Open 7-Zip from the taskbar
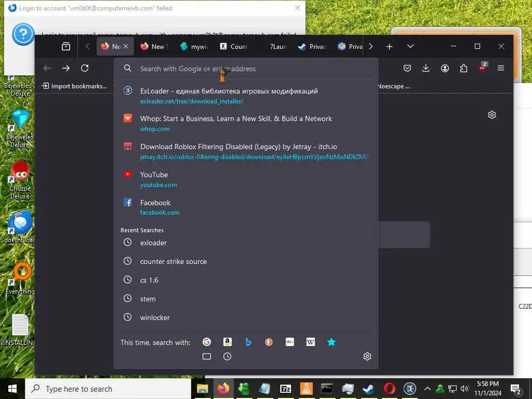Image resolution: width=532 pixels, height=399 pixels. click(x=285, y=389)
